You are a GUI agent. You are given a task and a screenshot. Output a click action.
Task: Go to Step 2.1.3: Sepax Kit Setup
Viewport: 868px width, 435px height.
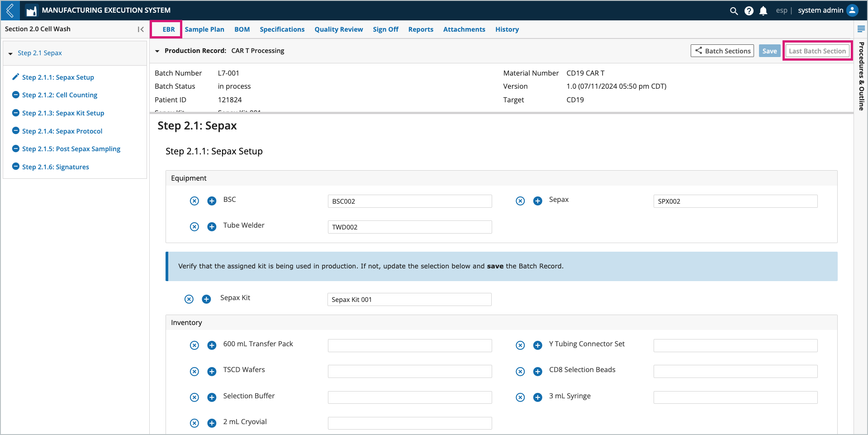click(x=63, y=113)
